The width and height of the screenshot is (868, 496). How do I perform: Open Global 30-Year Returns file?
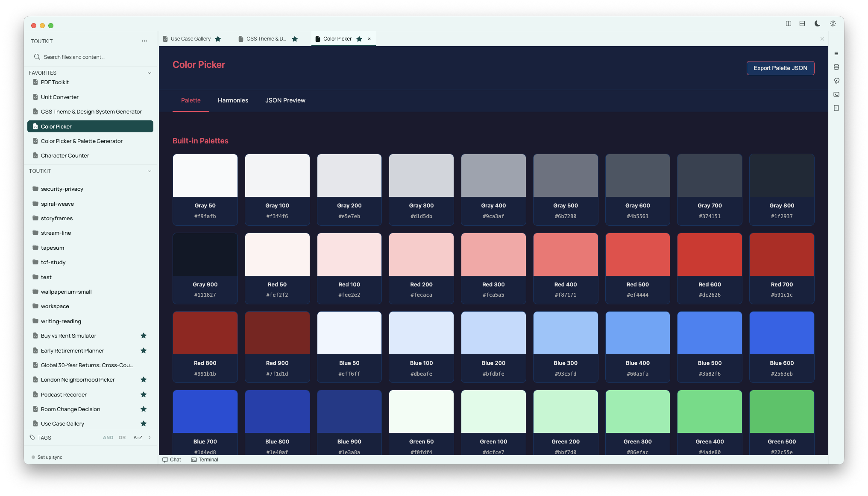[90, 365]
